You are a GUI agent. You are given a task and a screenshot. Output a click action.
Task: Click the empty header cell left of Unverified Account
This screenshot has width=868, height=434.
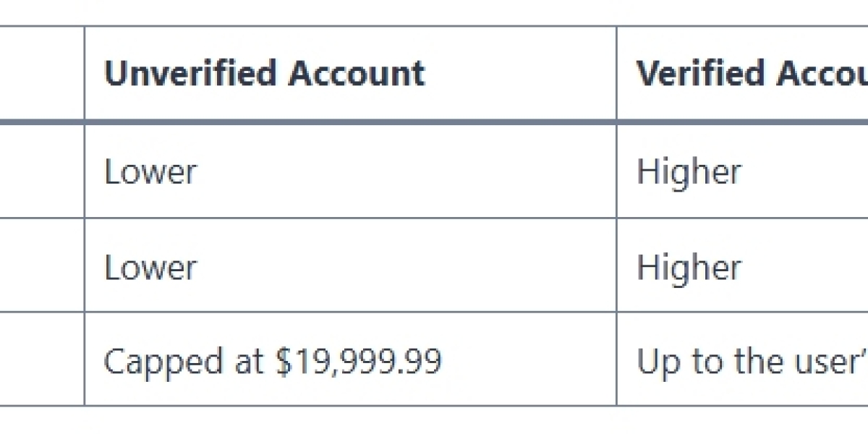42,73
